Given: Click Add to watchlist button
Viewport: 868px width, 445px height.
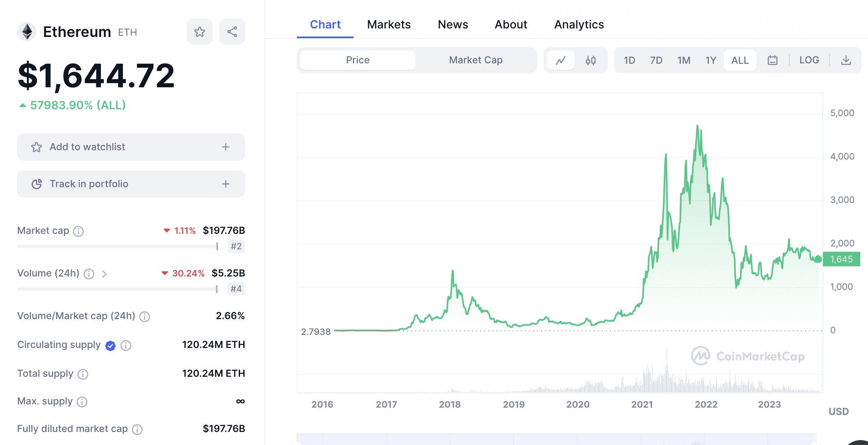Looking at the screenshot, I should point(131,147).
